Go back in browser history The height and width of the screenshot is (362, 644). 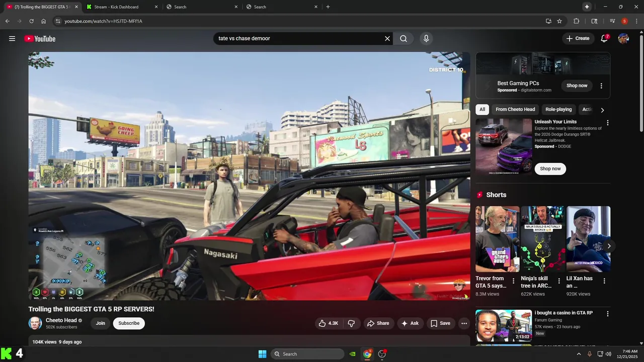click(7, 21)
